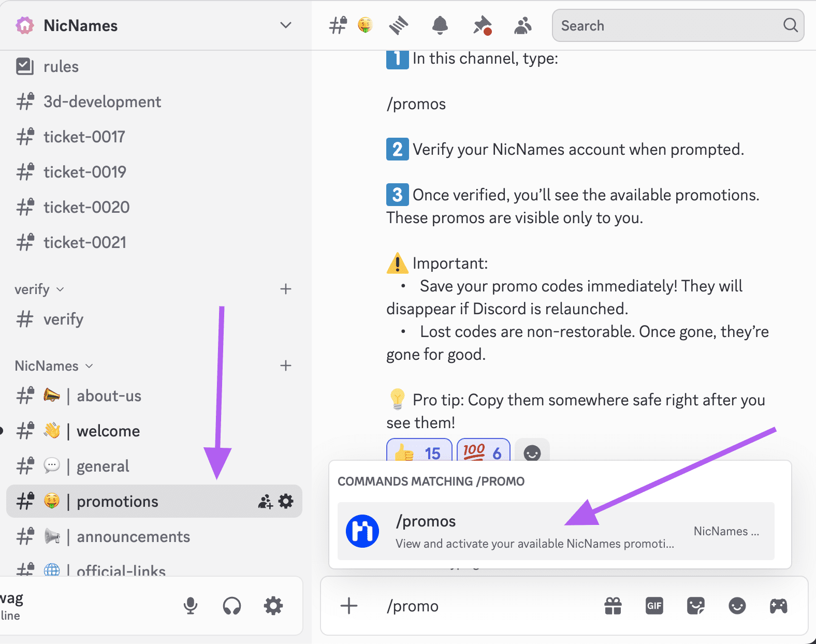Open the emoji picker in message bar
This screenshot has width=816, height=644.
click(737, 606)
